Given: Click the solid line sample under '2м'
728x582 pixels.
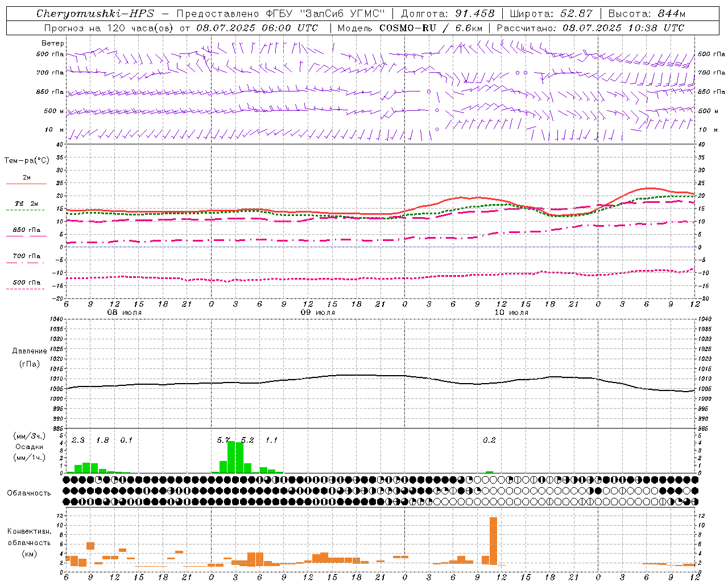Looking at the screenshot, I should [26, 184].
